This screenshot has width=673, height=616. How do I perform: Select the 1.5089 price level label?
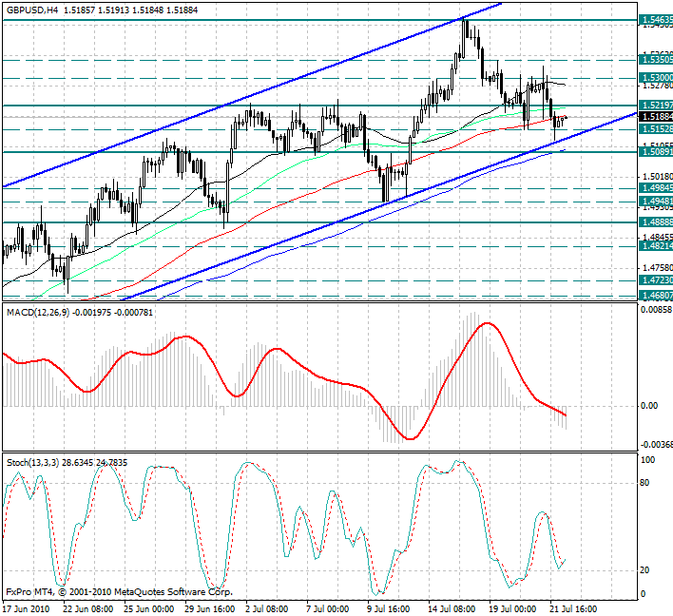pos(656,152)
